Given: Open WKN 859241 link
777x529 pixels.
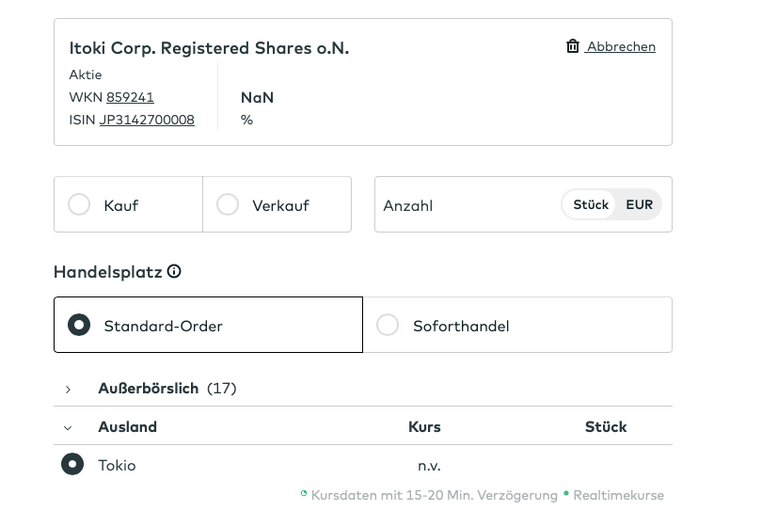Looking at the screenshot, I should pos(130,97).
